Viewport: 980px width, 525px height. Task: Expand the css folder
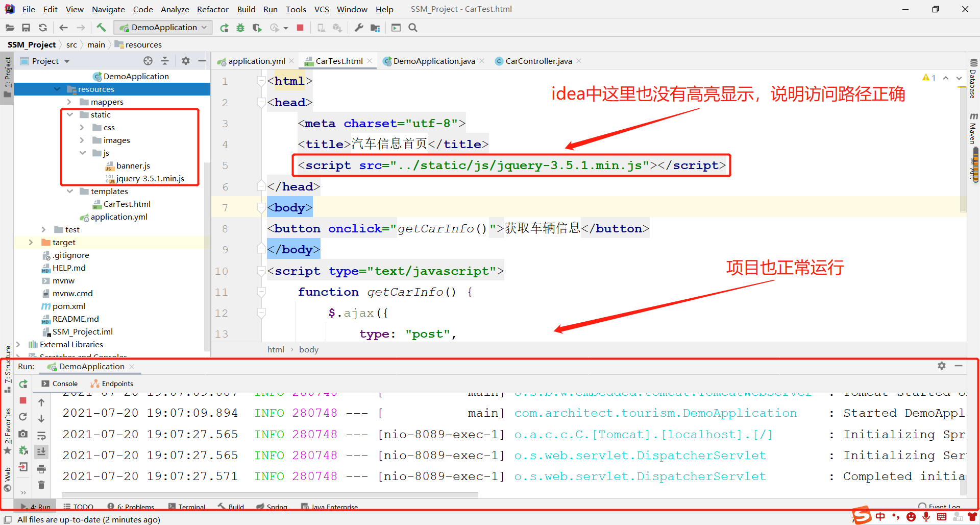pyautogui.click(x=82, y=128)
